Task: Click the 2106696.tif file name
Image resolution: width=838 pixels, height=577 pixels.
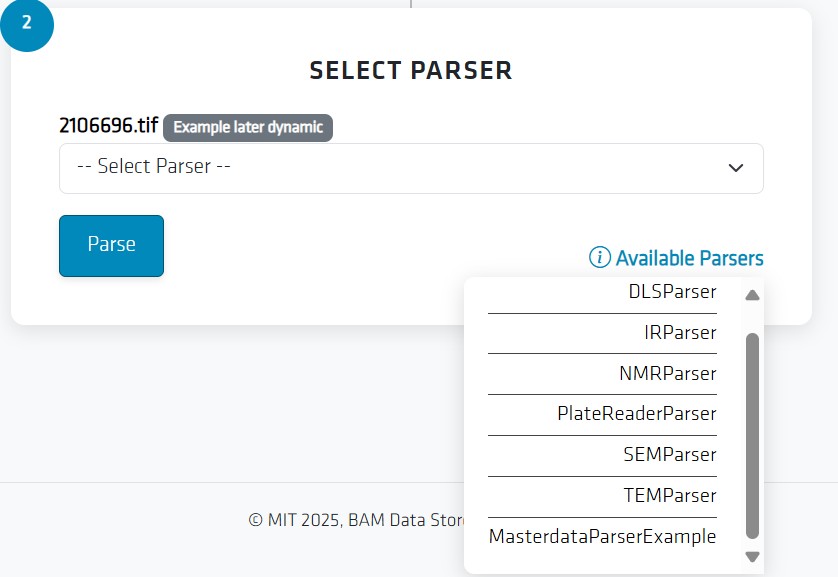Action: pyautogui.click(x=108, y=126)
